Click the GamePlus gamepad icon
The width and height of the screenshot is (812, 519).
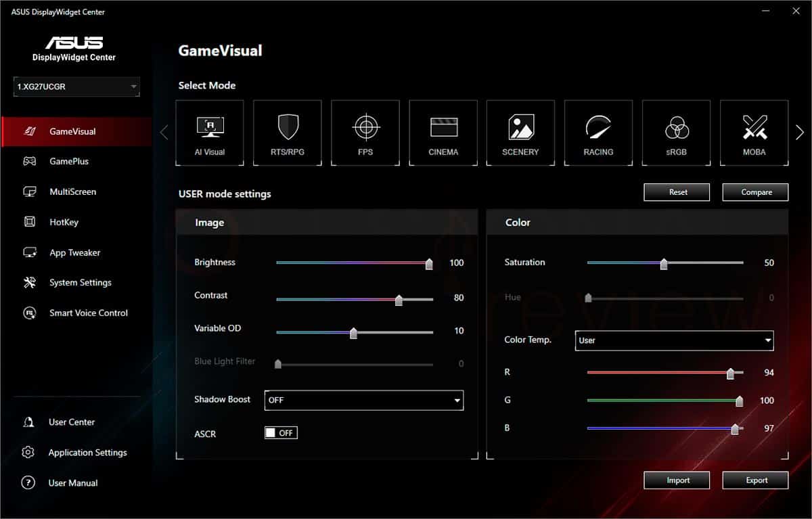coord(30,162)
